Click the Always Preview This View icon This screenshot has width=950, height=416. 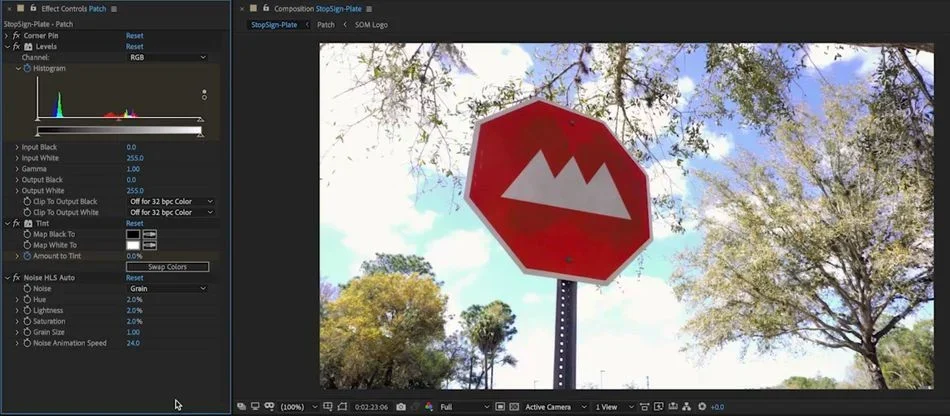(x=241, y=406)
